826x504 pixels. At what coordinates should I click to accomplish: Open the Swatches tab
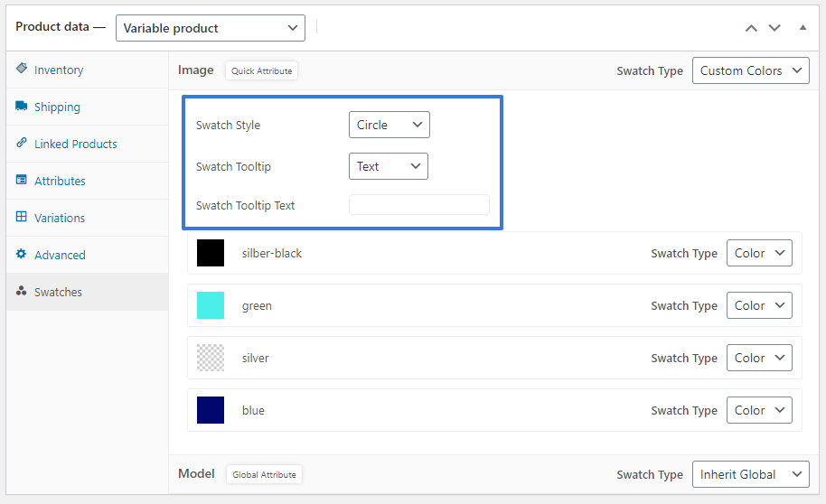58,292
